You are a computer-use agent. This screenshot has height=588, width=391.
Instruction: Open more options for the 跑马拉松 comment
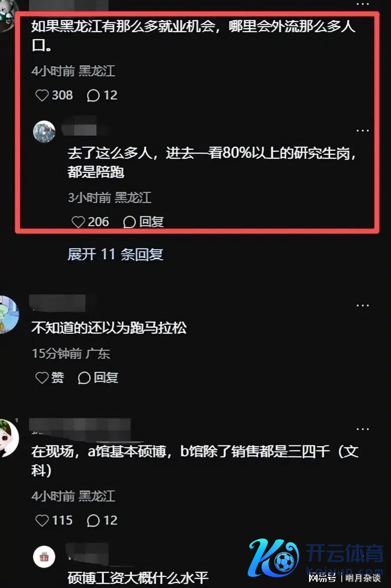362,306
